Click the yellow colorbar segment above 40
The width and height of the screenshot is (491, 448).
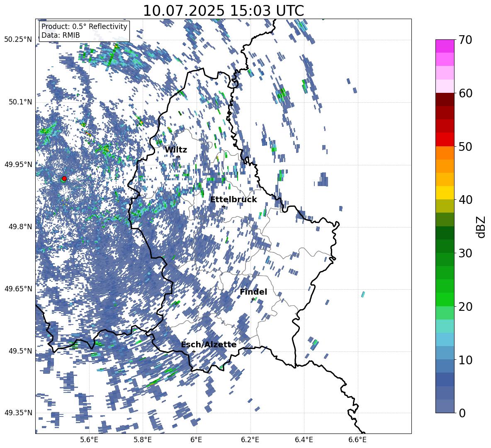tap(445, 193)
